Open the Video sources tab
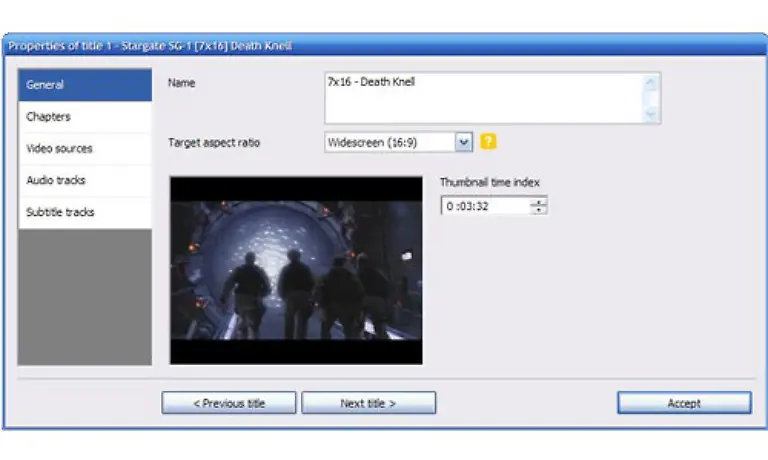This screenshot has height=460, width=768. coord(85,148)
